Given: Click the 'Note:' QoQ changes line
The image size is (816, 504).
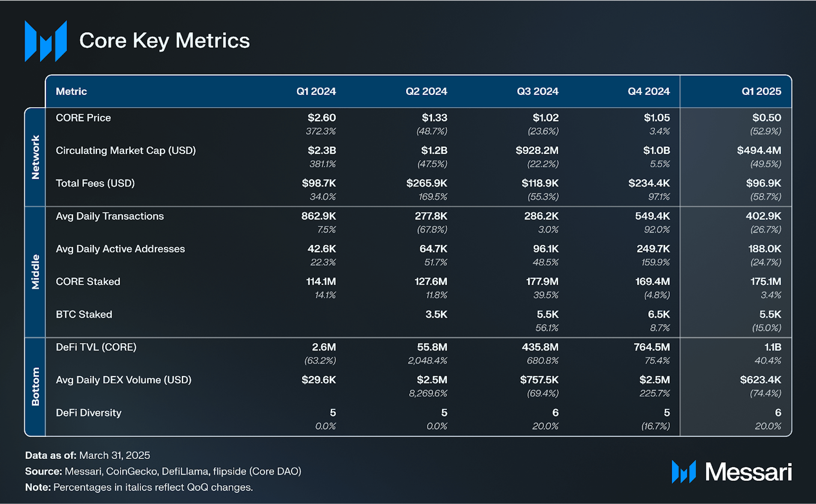Looking at the screenshot, I should [139, 487].
